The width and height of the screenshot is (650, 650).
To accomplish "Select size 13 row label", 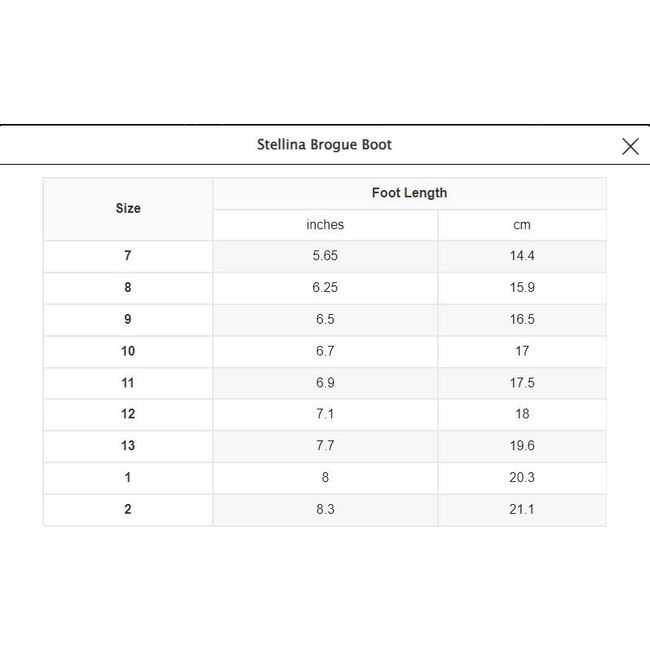I will [128, 446].
